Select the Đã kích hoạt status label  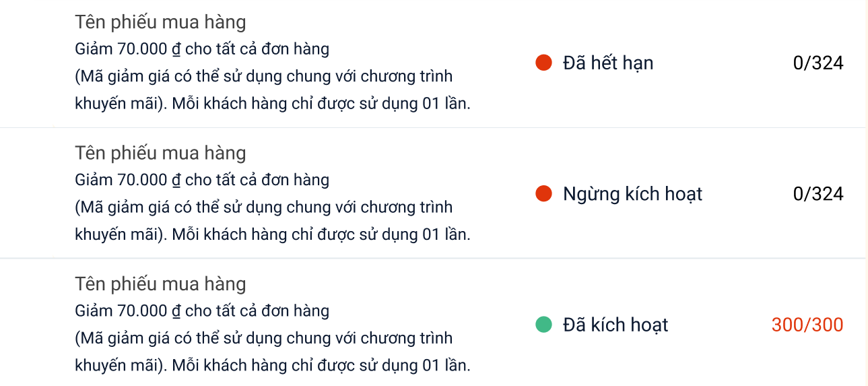(x=615, y=325)
